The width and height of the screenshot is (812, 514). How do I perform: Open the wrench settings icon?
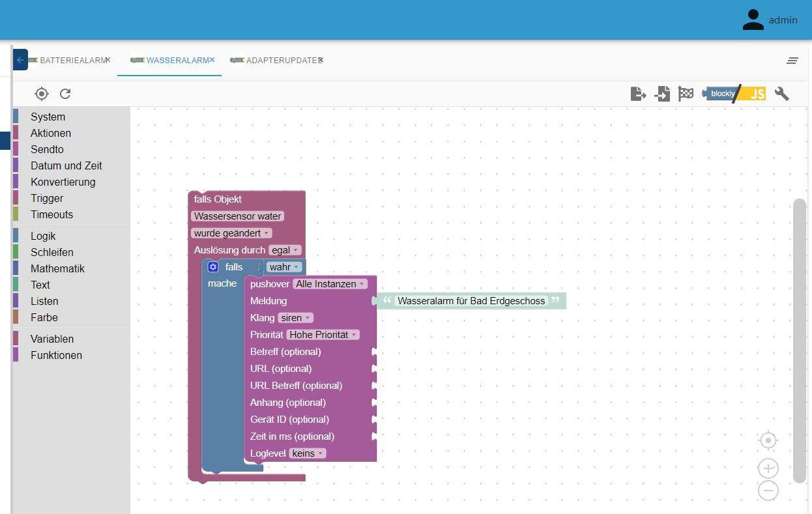tap(782, 94)
